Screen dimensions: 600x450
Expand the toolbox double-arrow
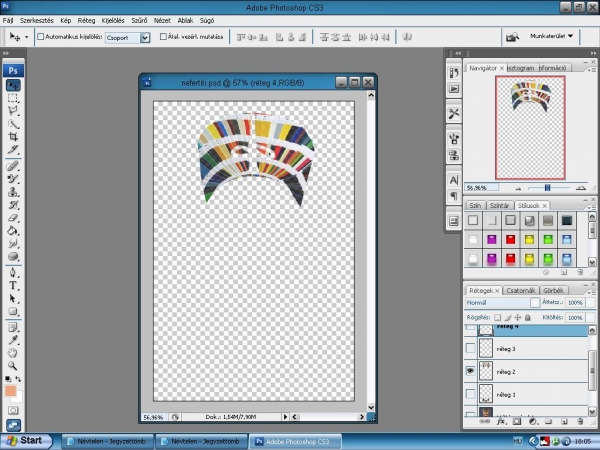pyautogui.click(x=6, y=53)
